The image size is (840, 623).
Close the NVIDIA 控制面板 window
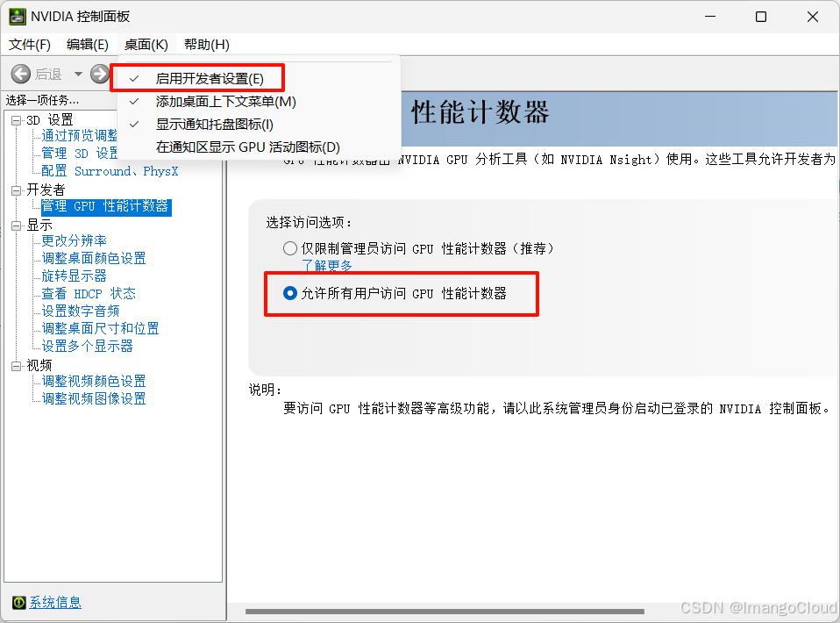[813, 17]
